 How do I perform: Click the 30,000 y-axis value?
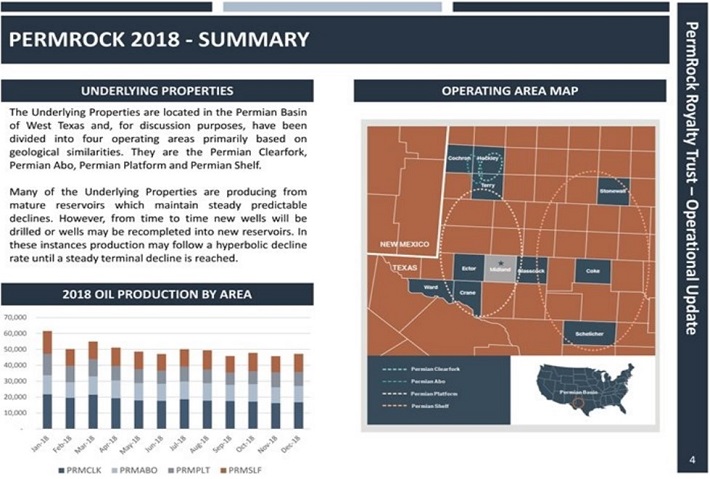(x=15, y=381)
